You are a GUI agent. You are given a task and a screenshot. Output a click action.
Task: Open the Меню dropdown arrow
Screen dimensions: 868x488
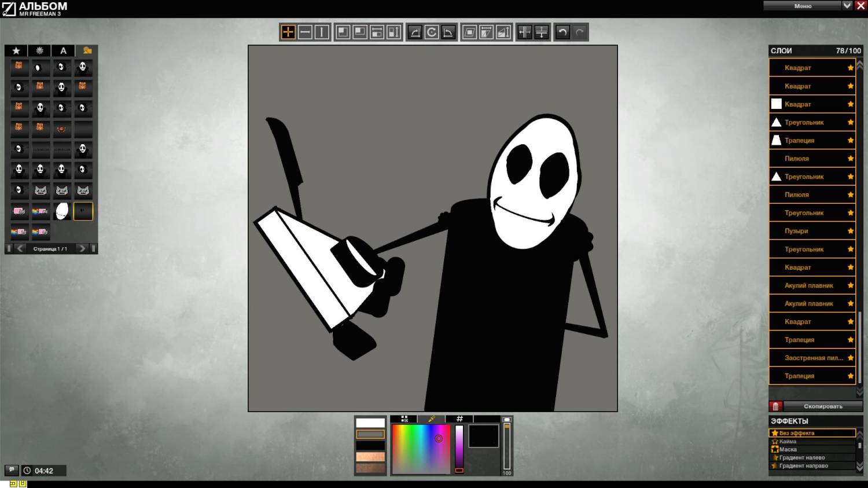tap(847, 6)
